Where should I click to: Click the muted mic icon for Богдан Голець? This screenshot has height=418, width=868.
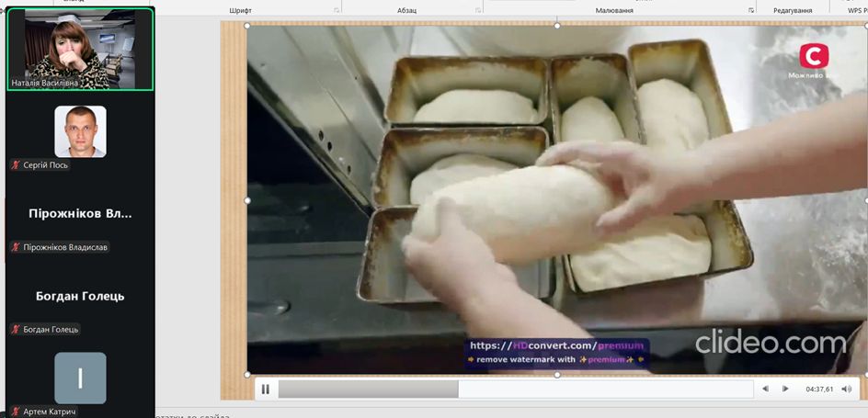[x=16, y=329]
